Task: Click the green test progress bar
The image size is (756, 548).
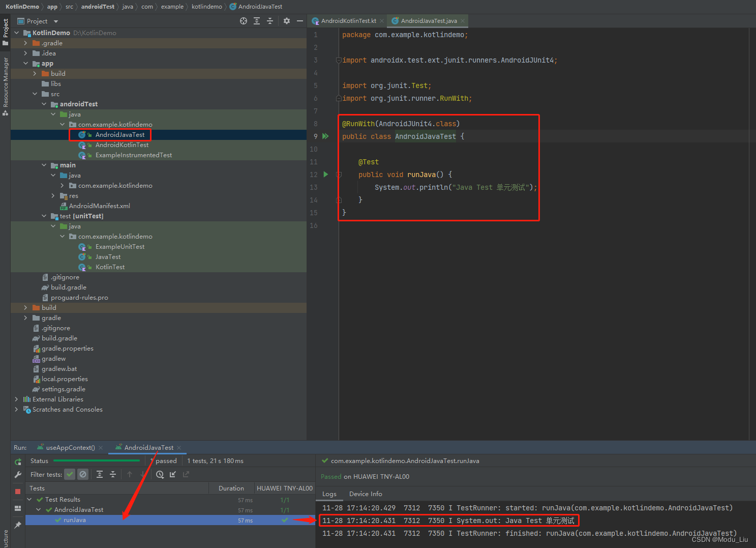Action: pos(97,461)
